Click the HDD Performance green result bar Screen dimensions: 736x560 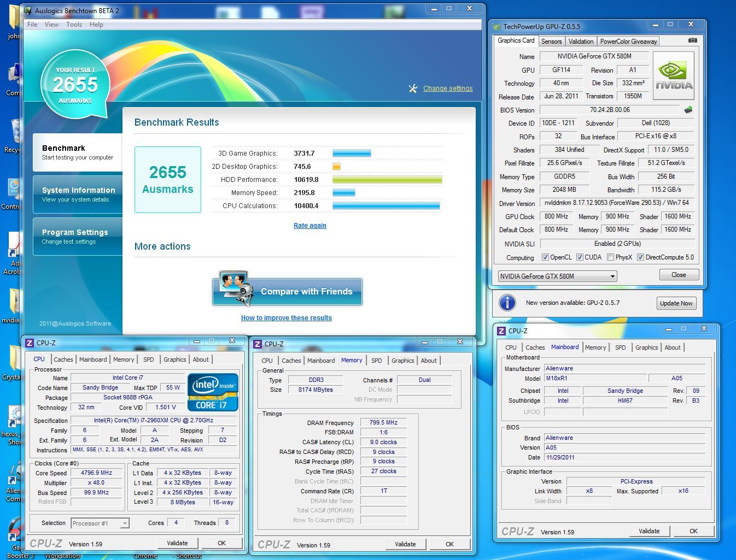click(x=387, y=180)
